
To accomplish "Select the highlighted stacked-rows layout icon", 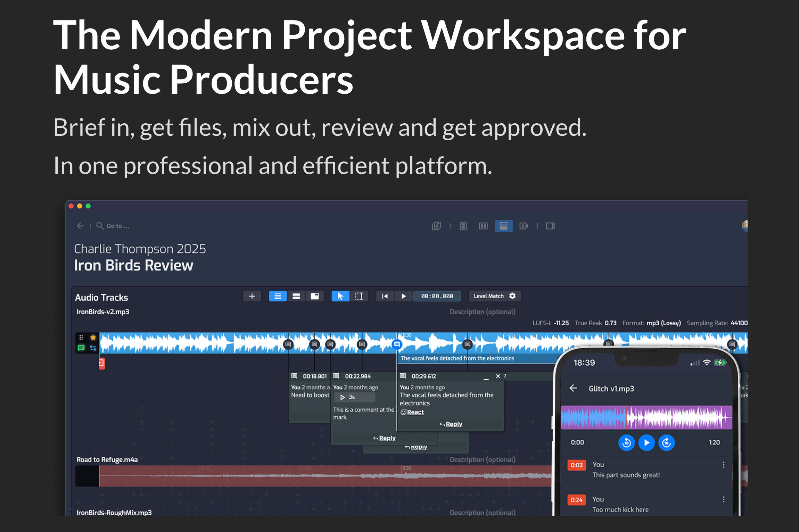I will pyautogui.click(x=504, y=226).
